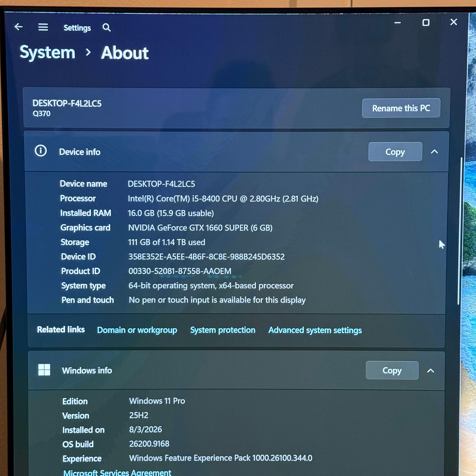Select the Device name value in Device info
This screenshot has width=476, height=476.
pyautogui.click(x=161, y=184)
